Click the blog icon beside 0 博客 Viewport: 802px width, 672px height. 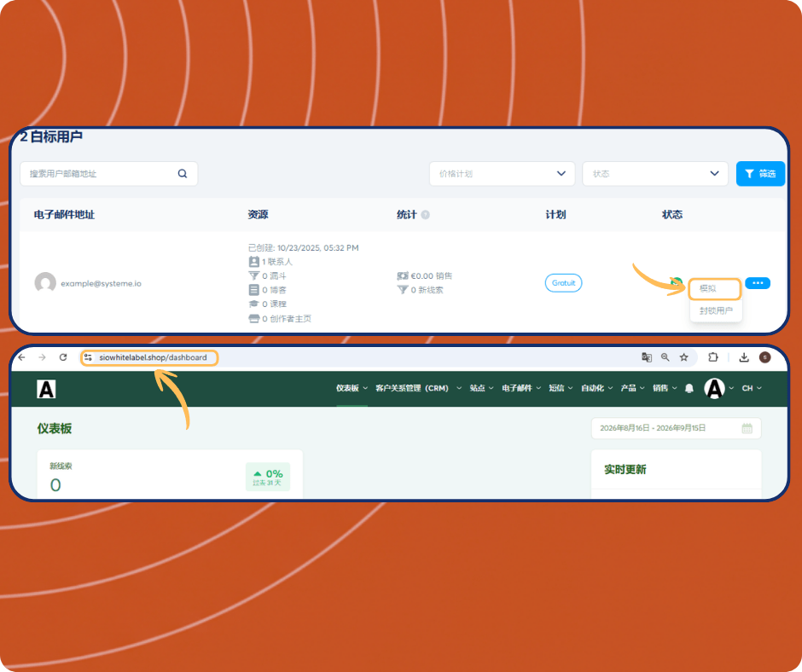click(253, 290)
